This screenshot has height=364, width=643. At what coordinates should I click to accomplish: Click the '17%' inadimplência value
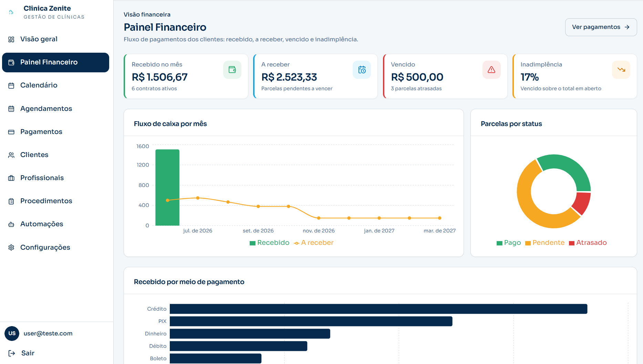(530, 77)
